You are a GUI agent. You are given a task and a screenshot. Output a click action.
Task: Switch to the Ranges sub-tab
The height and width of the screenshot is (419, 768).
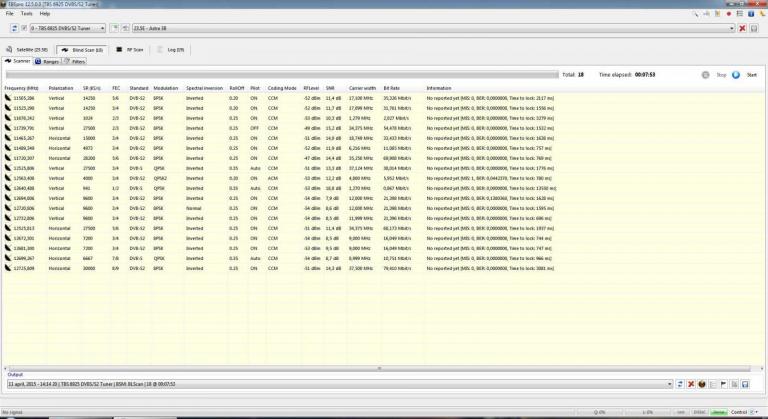pos(49,61)
